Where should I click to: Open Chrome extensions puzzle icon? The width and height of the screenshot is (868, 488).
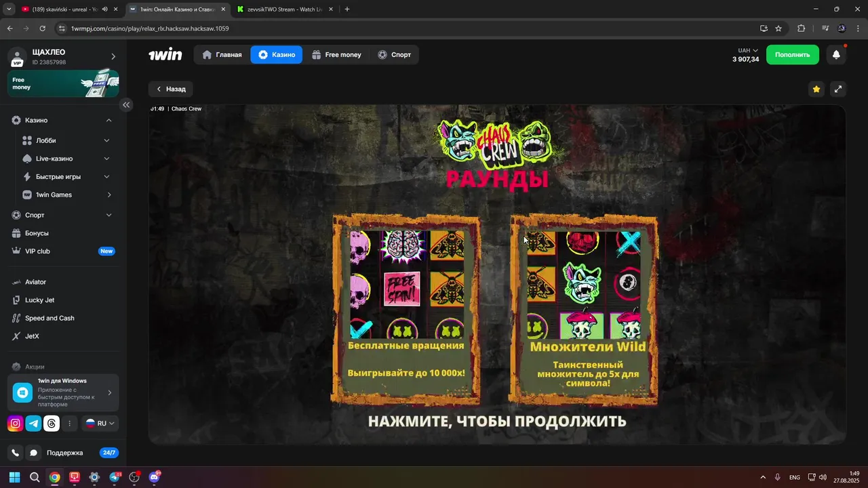point(801,28)
